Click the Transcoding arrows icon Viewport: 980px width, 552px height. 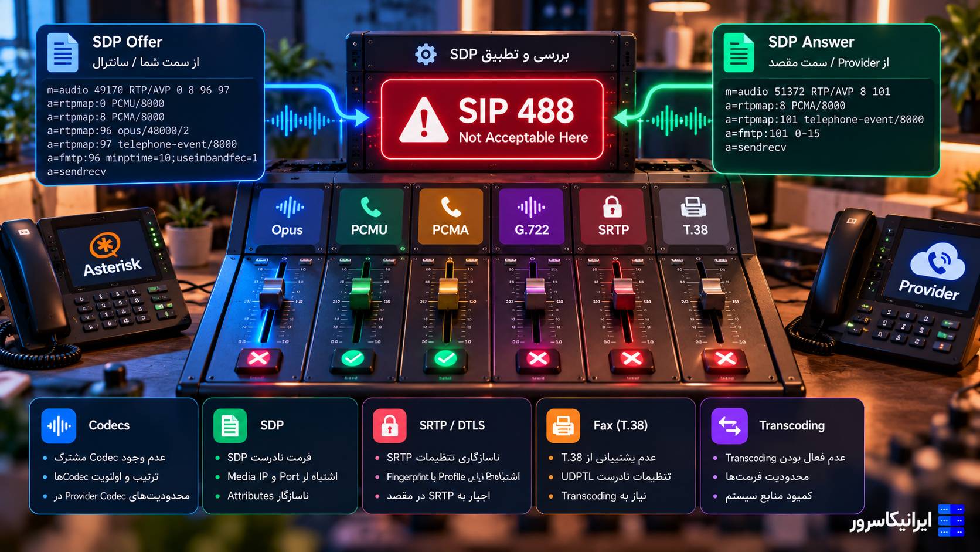(x=729, y=426)
